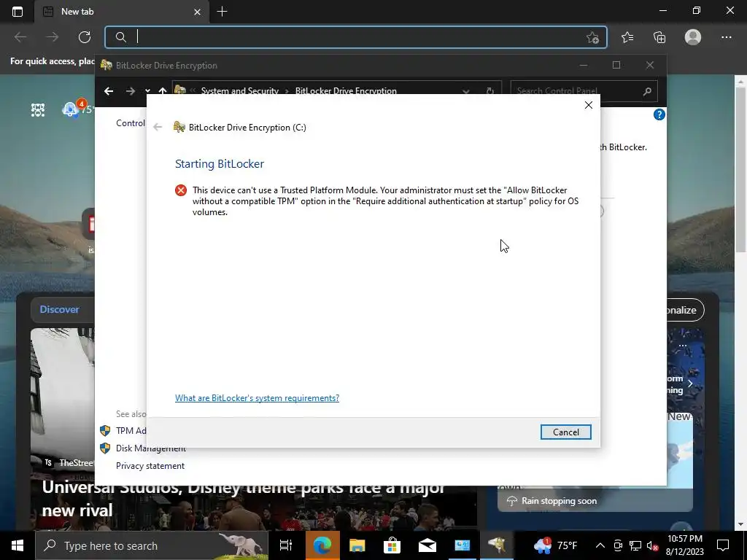Open Microsoft Store from taskbar
This screenshot has width=747, height=560.
coord(392,545)
